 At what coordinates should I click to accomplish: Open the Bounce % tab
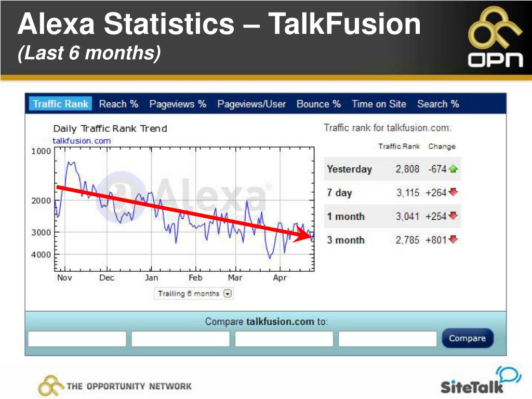318,104
